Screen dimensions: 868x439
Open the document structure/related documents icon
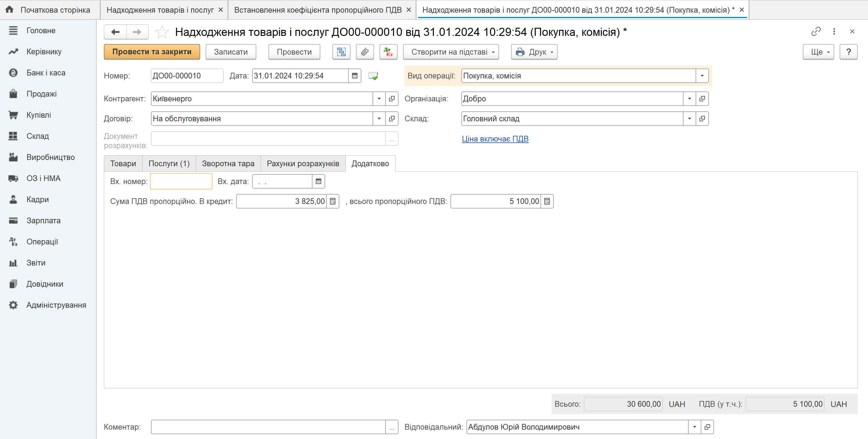(x=341, y=52)
